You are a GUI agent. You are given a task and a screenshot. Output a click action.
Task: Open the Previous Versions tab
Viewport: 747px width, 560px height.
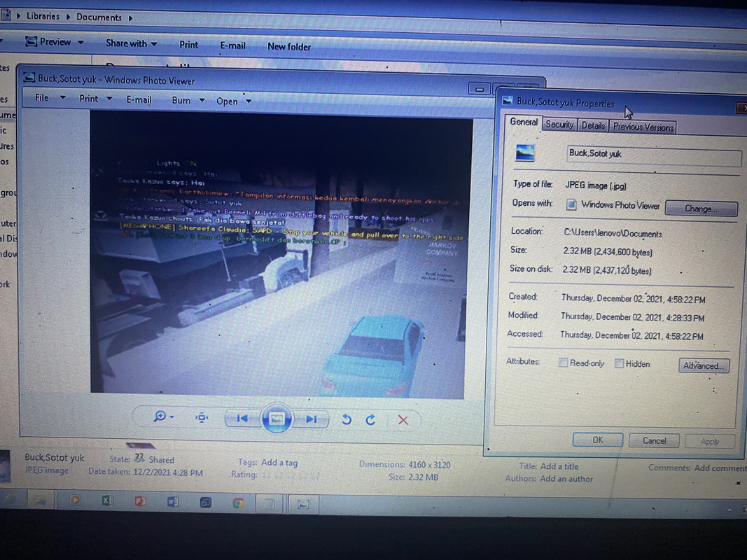pyautogui.click(x=643, y=127)
